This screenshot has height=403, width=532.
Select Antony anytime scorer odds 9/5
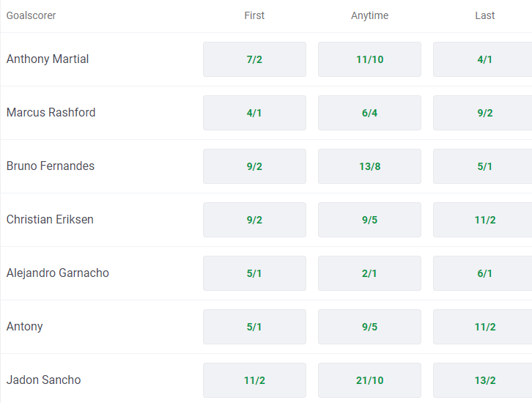[x=369, y=327]
